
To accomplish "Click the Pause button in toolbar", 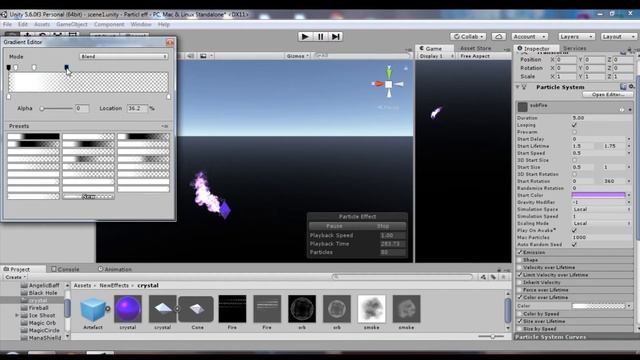I will [x=320, y=36].
